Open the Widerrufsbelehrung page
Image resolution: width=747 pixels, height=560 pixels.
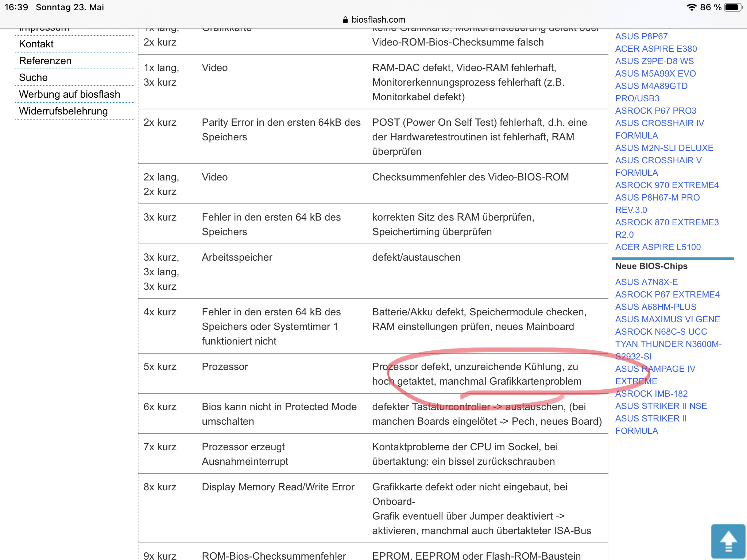[63, 111]
